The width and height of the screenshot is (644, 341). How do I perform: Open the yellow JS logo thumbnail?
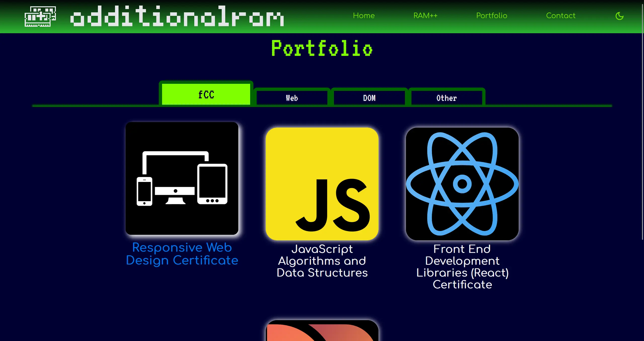[322, 184]
